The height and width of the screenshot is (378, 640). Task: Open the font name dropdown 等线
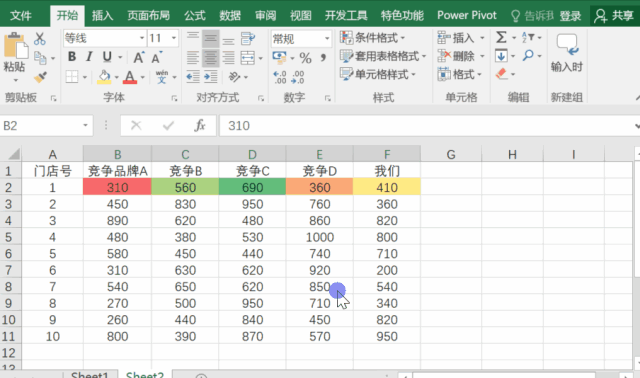coord(142,38)
